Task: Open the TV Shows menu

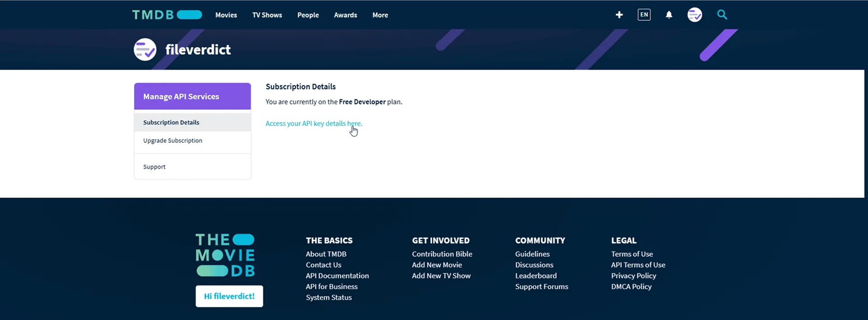Action: coord(267,15)
